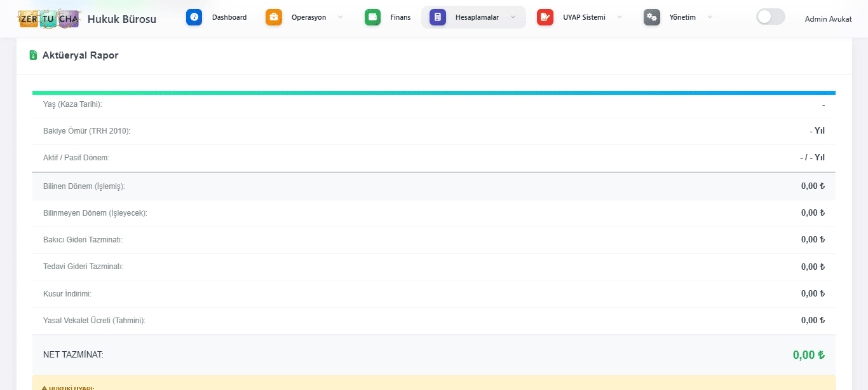Open the UYAP Sistemi menu

click(x=581, y=17)
